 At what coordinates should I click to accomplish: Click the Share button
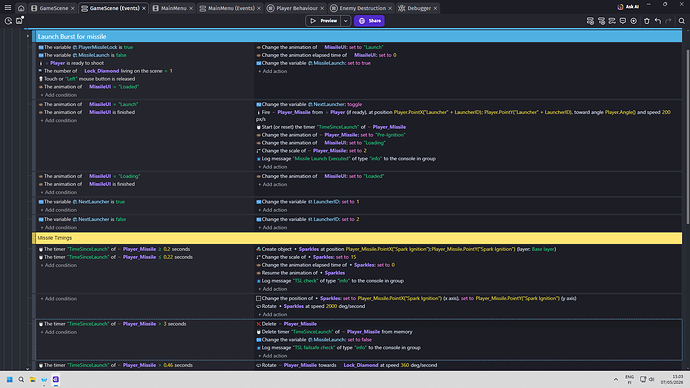[x=369, y=21]
